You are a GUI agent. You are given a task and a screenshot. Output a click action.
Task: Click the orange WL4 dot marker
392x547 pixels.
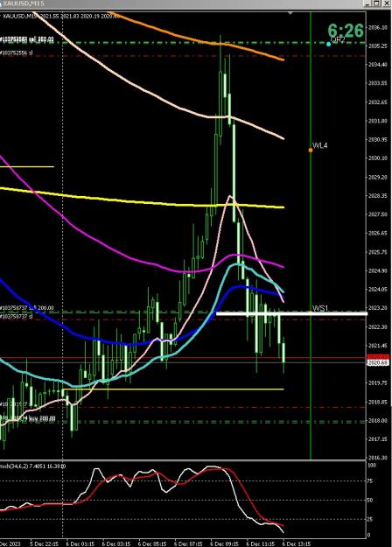(x=311, y=150)
